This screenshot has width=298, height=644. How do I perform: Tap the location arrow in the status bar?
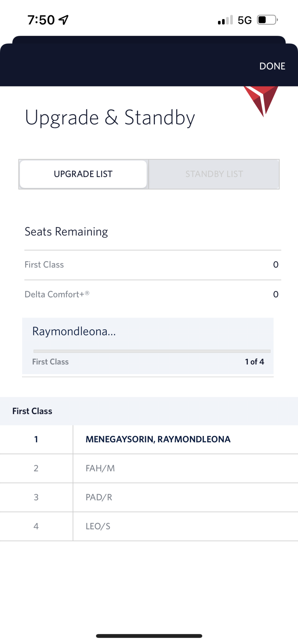point(63,20)
